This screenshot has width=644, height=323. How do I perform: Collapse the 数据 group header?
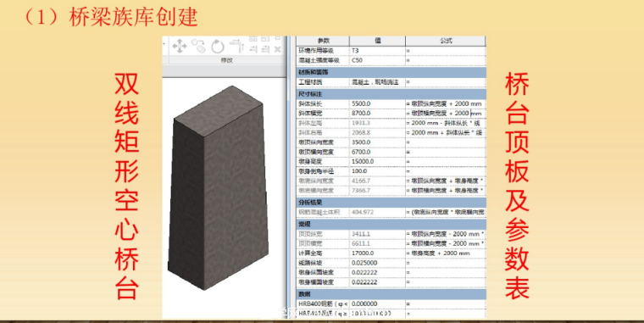[x=391, y=294]
